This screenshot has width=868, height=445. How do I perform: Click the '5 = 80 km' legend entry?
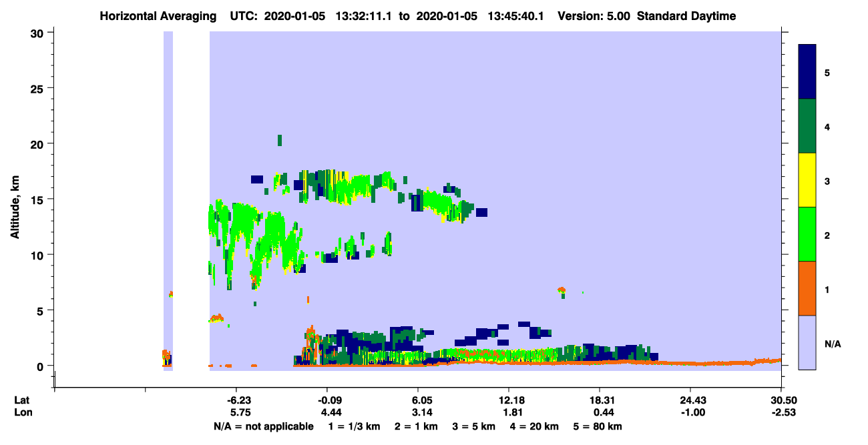tap(599, 426)
